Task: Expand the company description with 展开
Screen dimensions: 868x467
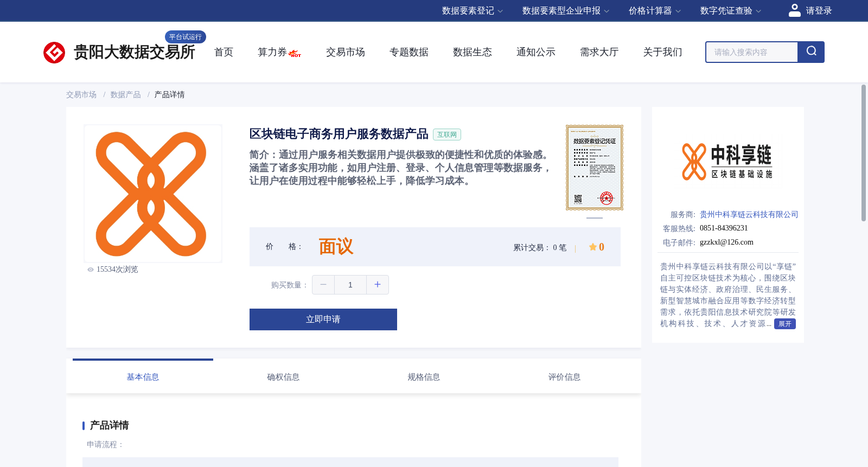Action: 784,324
